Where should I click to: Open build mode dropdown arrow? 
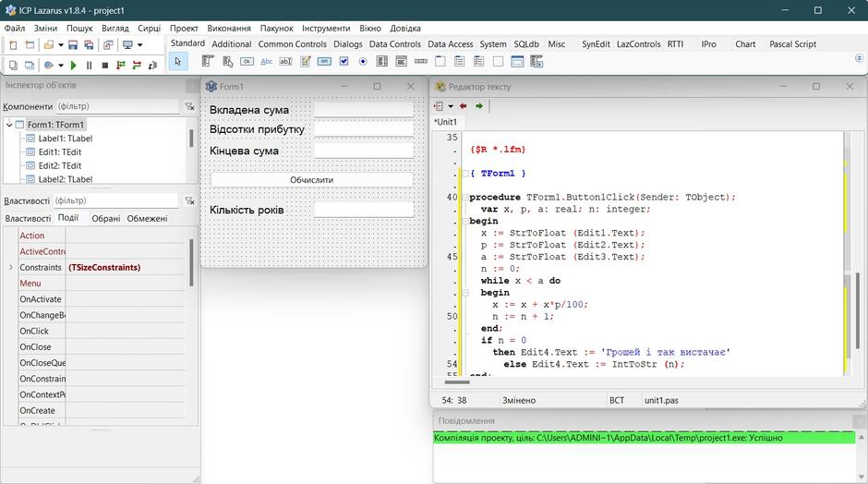tap(60, 66)
